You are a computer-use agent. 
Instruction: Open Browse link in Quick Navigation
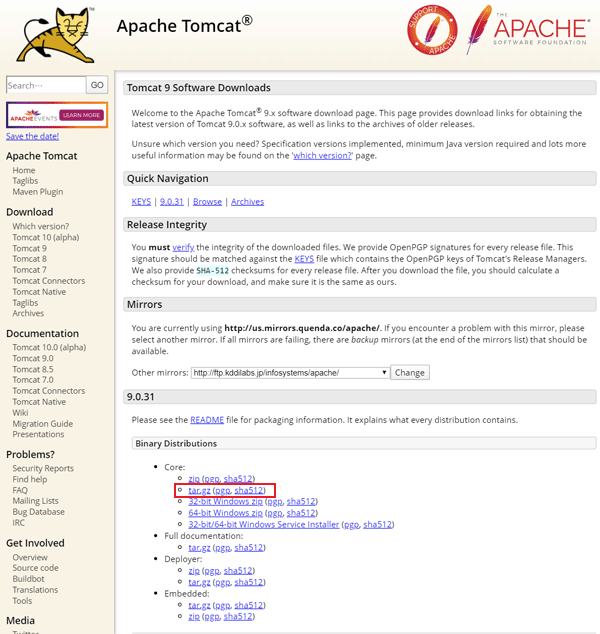coord(207,201)
